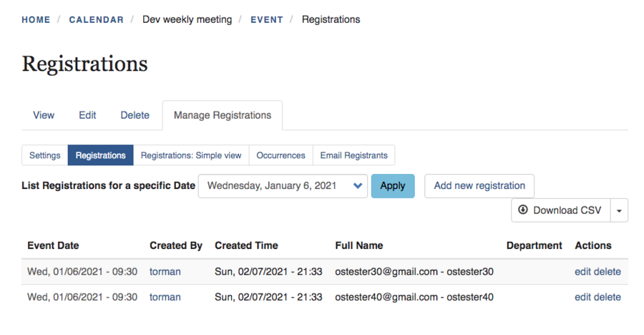Viewport: 644px width, 335px height.
Task: Open torman profile in first row
Action: coord(165,272)
